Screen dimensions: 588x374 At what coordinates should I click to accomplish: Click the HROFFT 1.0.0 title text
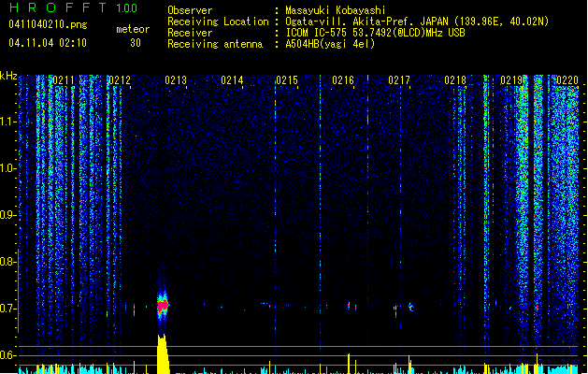pos(74,7)
